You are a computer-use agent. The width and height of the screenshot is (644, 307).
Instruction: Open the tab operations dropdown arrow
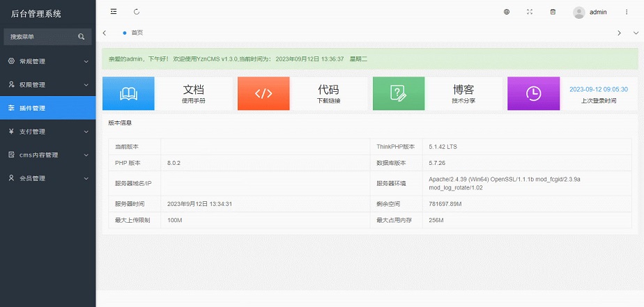click(636, 33)
